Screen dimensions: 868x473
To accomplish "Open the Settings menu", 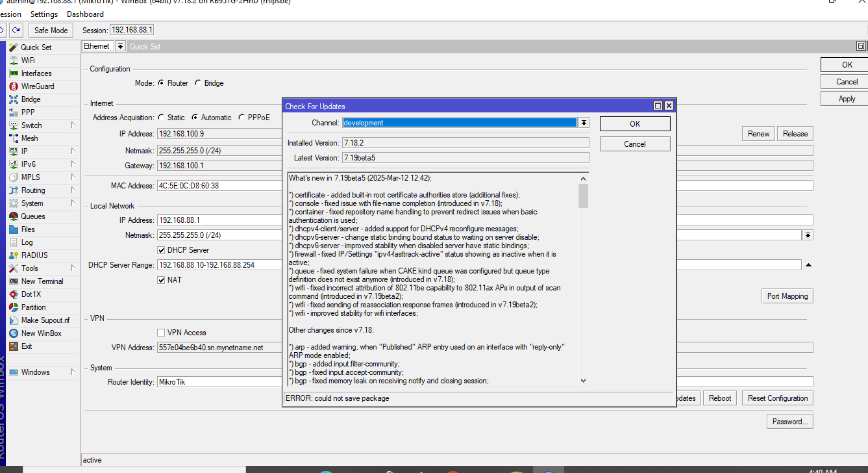I will coord(43,14).
